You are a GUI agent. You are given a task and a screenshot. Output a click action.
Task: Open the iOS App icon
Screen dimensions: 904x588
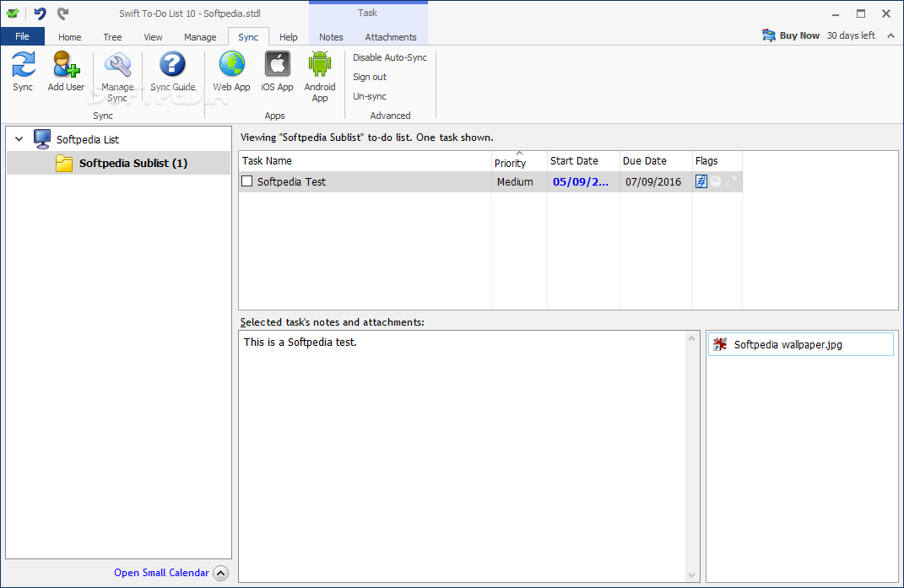tap(278, 64)
